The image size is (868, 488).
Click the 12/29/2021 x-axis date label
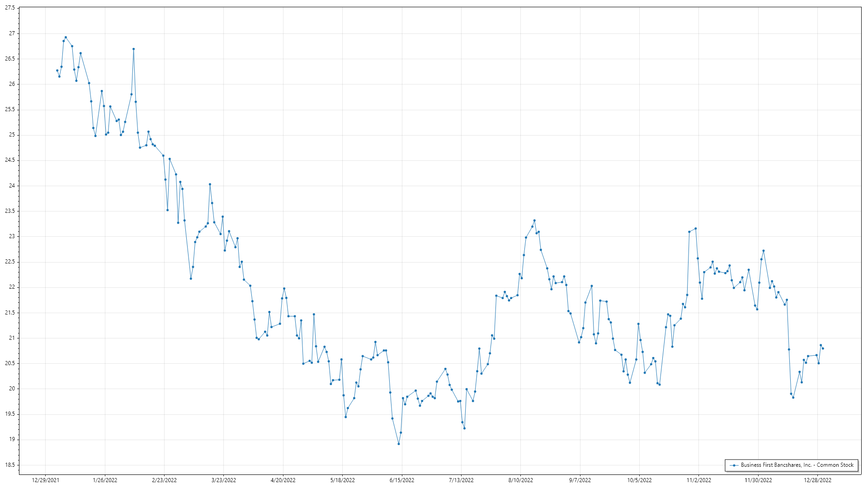pyautogui.click(x=45, y=480)
